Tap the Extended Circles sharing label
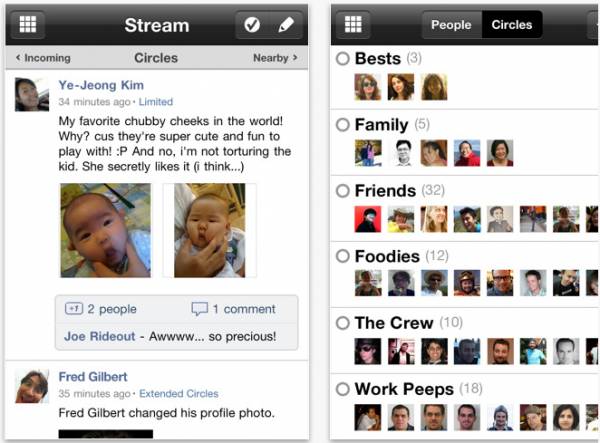 [179, 394]
